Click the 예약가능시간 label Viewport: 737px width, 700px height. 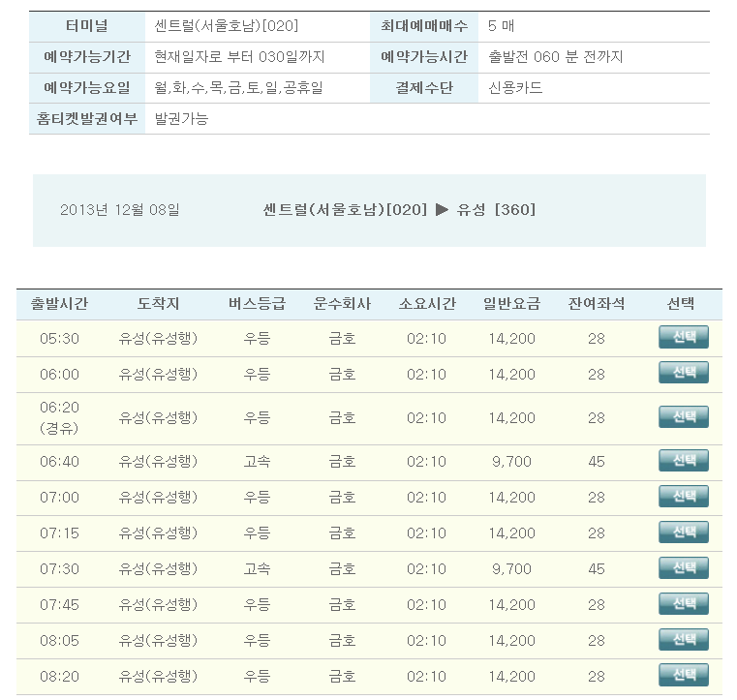tap(424, 57)
